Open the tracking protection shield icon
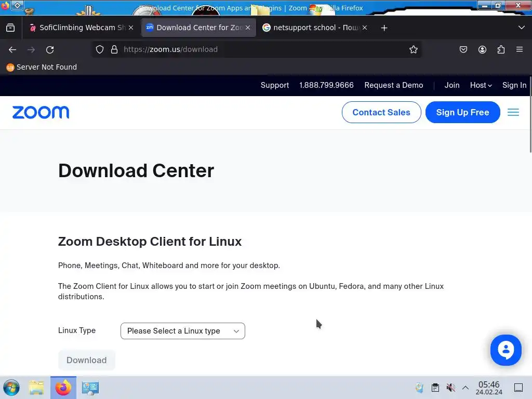This screenshot has width=532, height=399. tap(99, 49)
